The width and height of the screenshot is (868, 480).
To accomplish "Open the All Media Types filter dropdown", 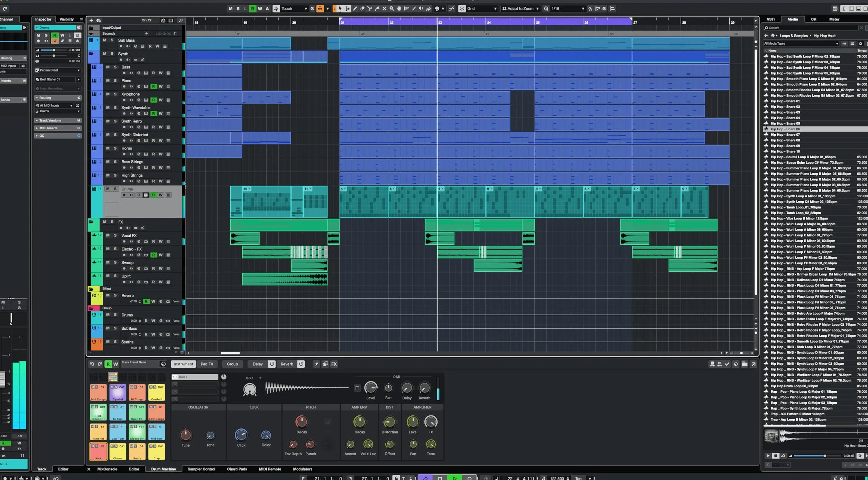I will coord(801,44).
